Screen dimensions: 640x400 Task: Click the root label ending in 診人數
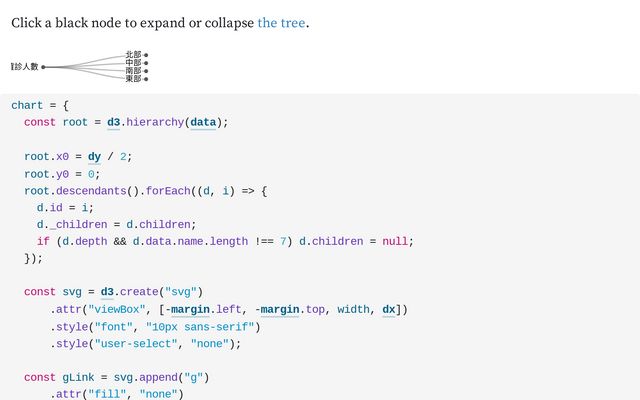[x=25, y=67]
